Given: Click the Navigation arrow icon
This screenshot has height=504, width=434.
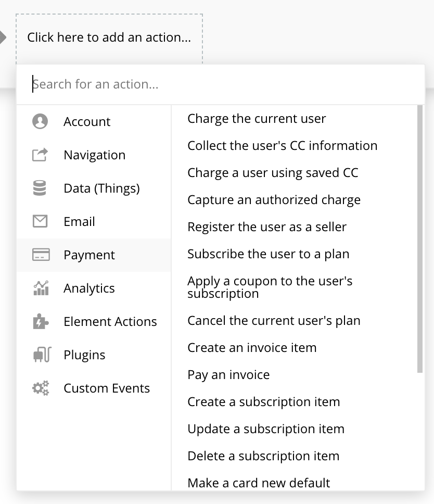Looking at the screenshot, I should coord(40,155).
